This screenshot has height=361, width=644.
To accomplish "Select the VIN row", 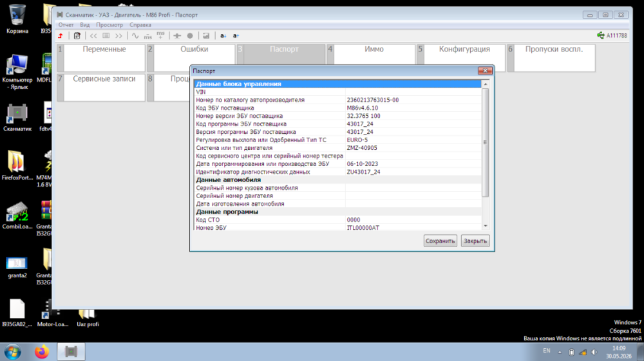I will pos(337,92).
